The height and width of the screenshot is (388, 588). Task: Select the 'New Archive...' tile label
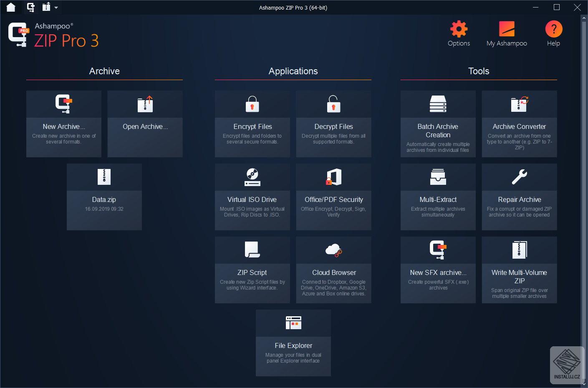tap(64, 126)
